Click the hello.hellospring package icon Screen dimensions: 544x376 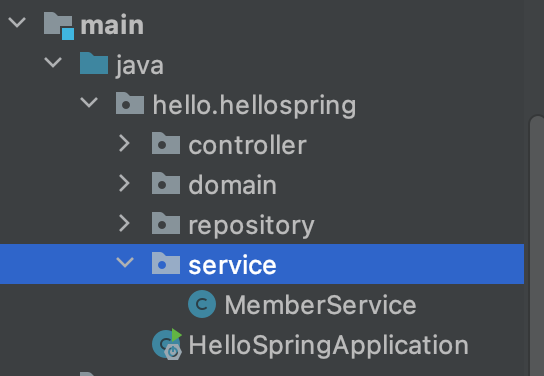(x=130, y=103)
